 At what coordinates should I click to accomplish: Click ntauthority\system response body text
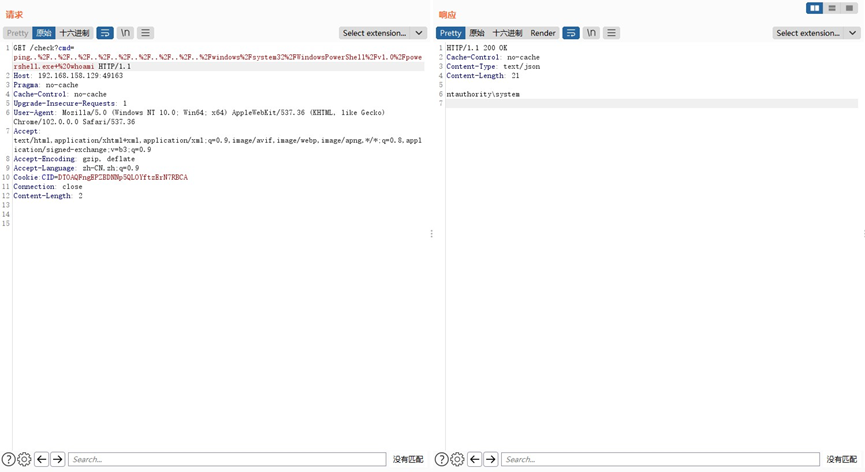coord(483,94)
